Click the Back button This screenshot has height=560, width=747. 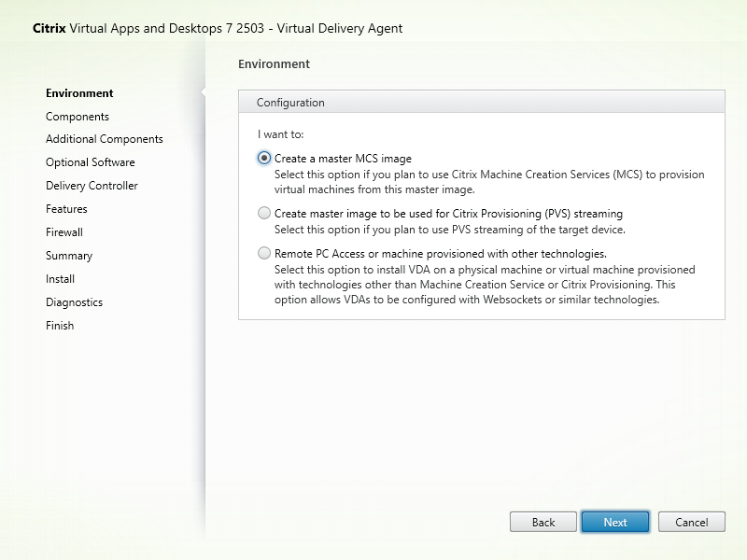coord(543,522)
